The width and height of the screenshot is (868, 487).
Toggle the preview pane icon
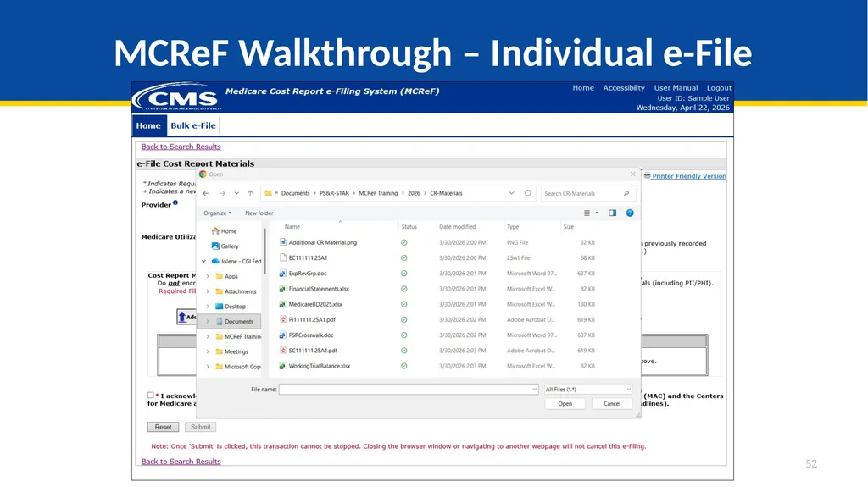click(x=612, y=213)
